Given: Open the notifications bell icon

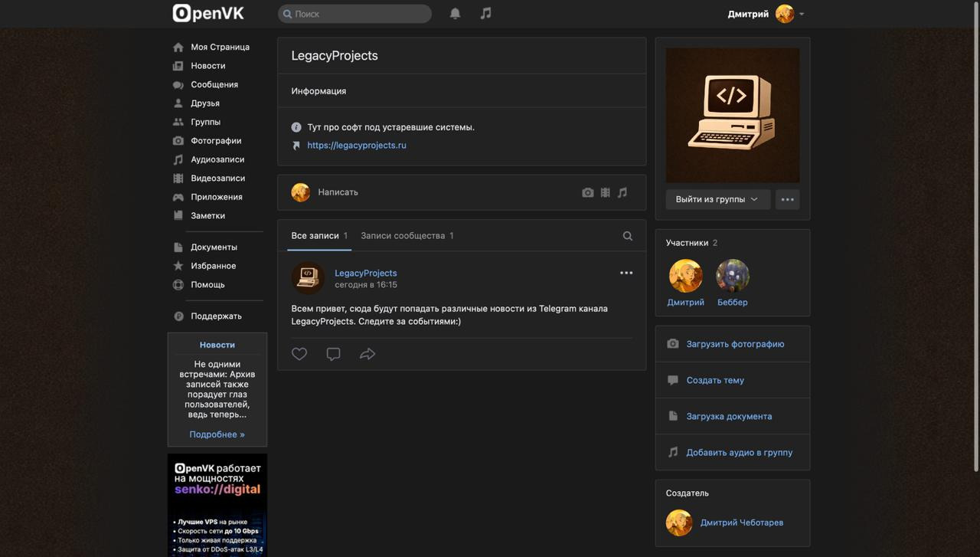Looking at the screenshot, I should [x=455, y=14].
